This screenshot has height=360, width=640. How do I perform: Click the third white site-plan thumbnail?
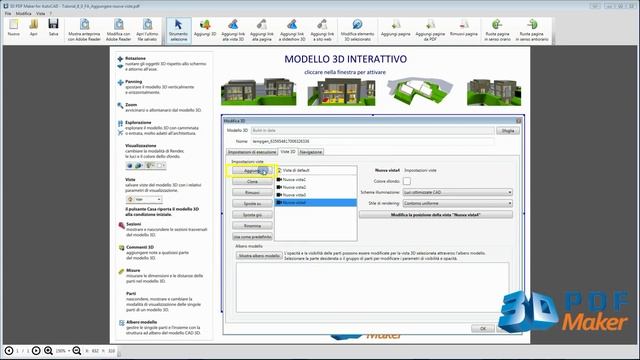tap(420, 91)
